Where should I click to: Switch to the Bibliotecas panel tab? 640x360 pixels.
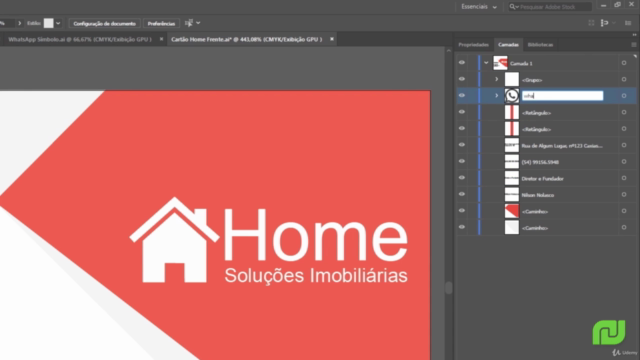tap(540, 44)
